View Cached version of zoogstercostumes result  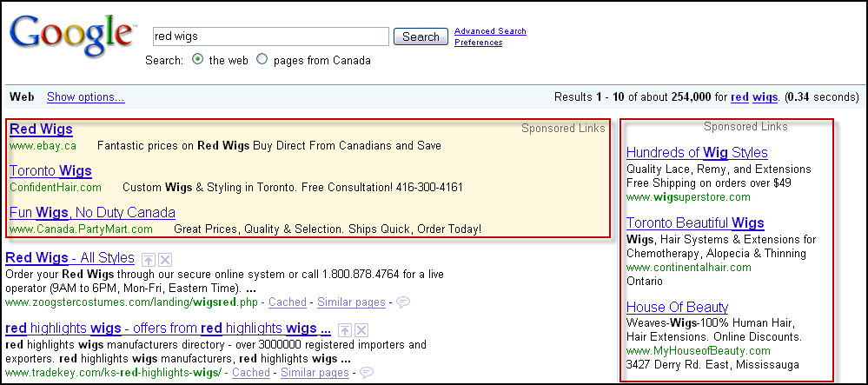pos(288,302)
